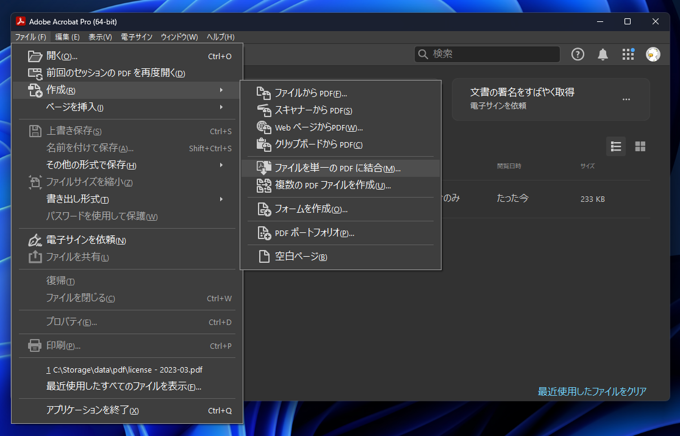Click the icon for 複数の PDF ファイルを作成
Viewport: 680px width, 436px height.
tap(264, 186)
